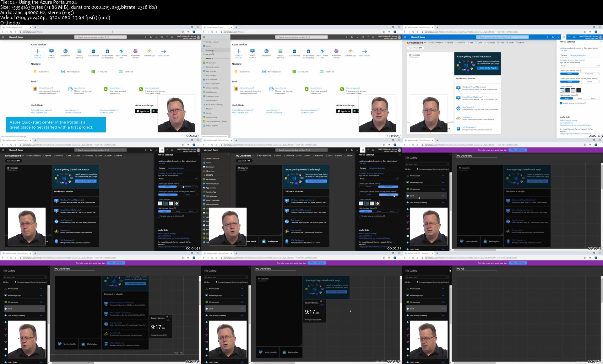
Task: Select Dashboard default view option in 00:01:23 frame
Action: pyautogui.click(x=589, y=74)
